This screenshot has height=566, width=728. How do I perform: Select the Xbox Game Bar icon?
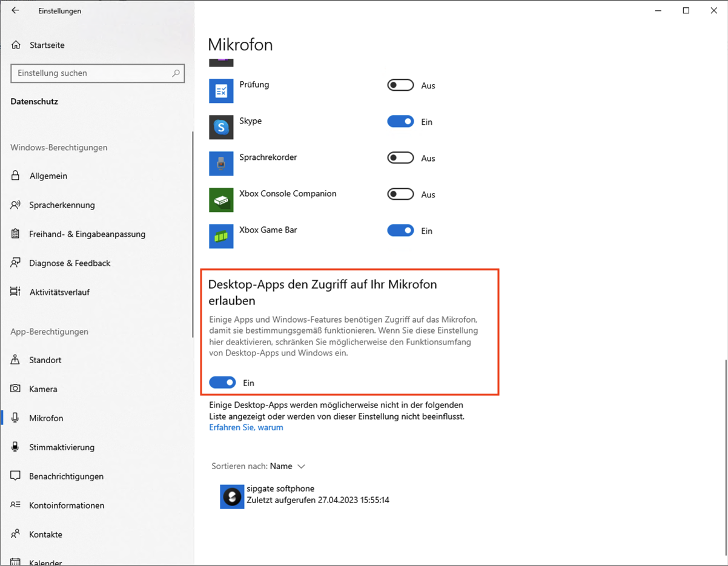[x=221, y=236]
